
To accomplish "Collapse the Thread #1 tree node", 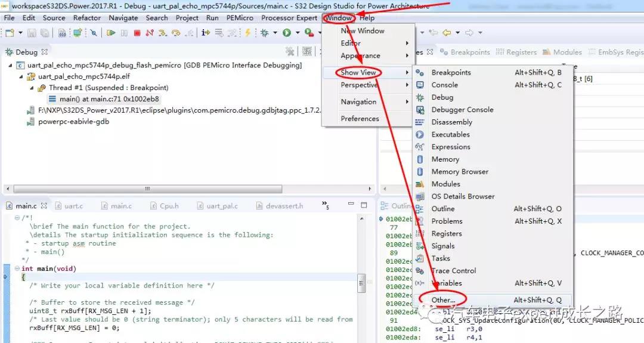I will click(33, 88).
